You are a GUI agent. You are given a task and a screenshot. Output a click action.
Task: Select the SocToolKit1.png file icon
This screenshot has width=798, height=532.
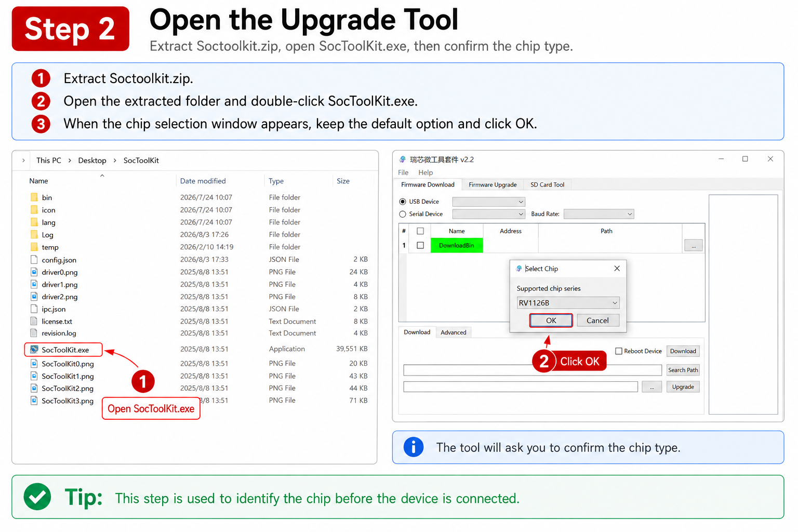34,376
